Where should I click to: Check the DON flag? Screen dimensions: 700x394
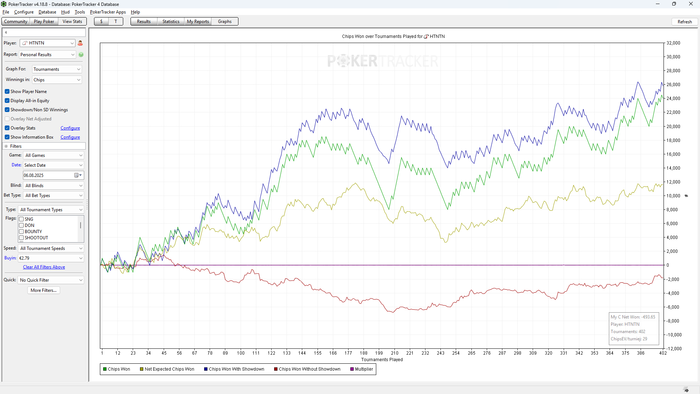click(x=21, y=225)
